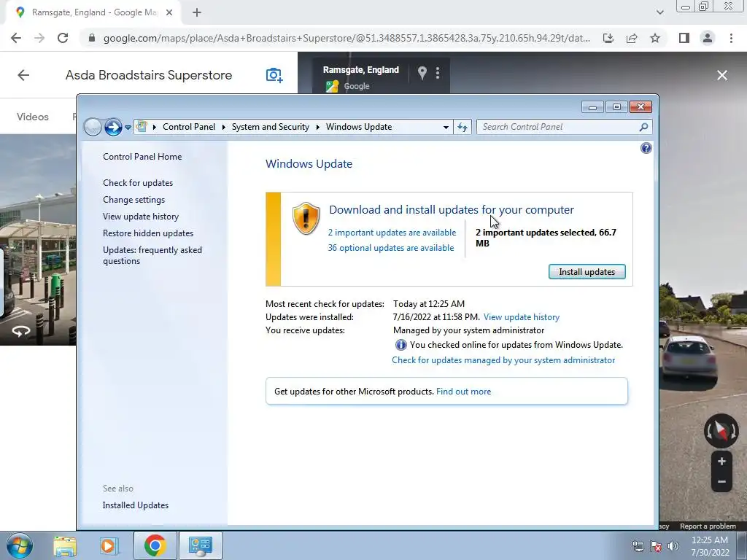The image size is (747, 560).
Task: Bookmark this page with the star icon
Action: point(655,38)
